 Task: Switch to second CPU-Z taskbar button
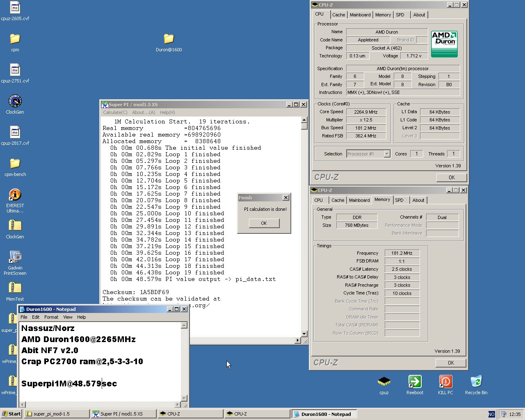[257, 414]
